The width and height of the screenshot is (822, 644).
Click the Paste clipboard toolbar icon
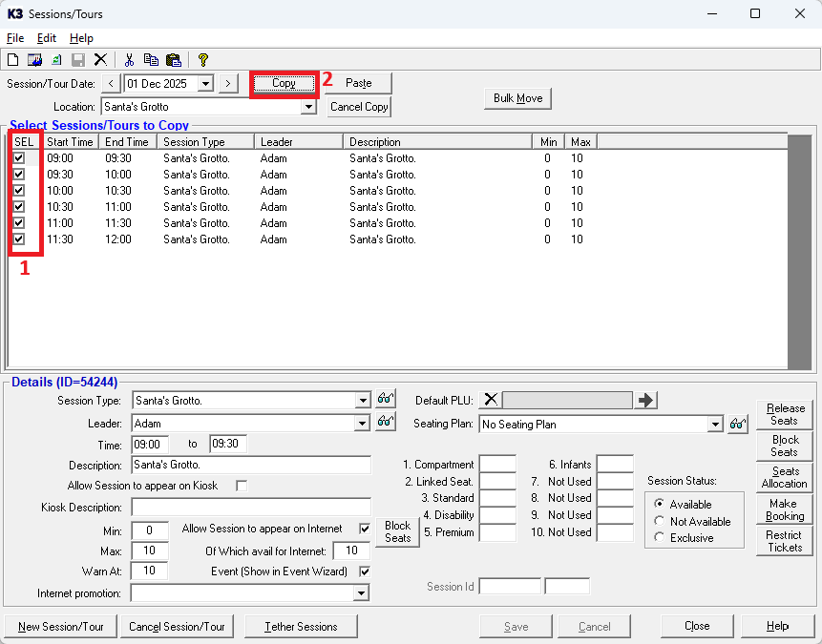pos(173,59)
